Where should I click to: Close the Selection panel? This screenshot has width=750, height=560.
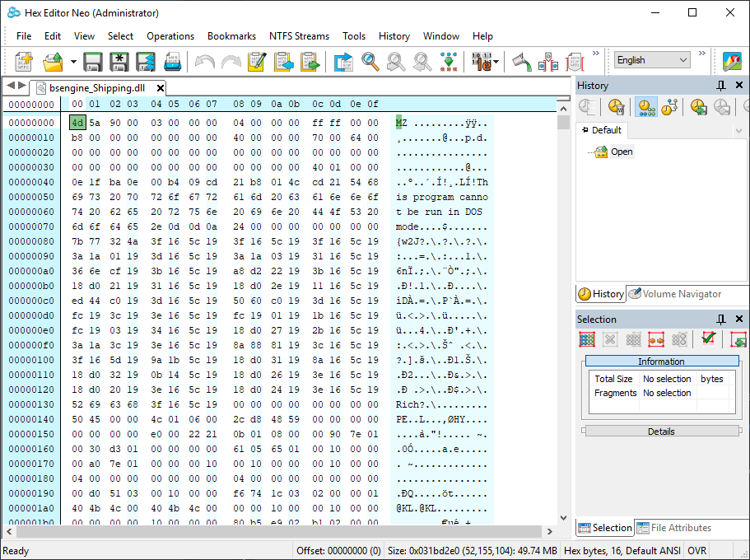tap(739, 319)
